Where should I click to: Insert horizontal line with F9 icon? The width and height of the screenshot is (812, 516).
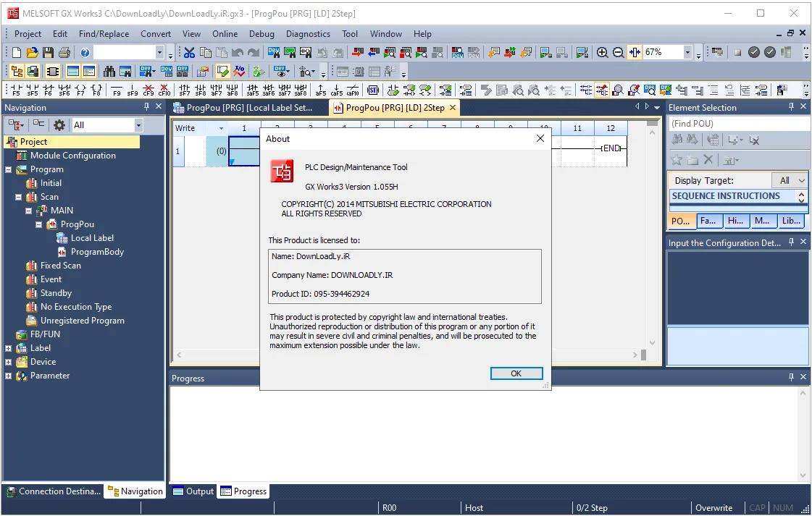coord(117,90)
